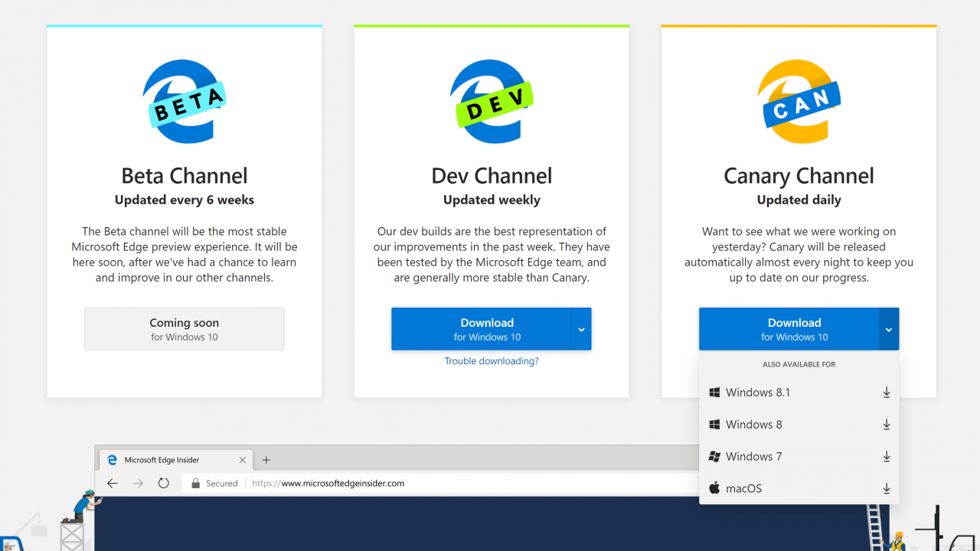Click the Windows 7 flag logo
980x551 pixels.
[x=714, y=457]
